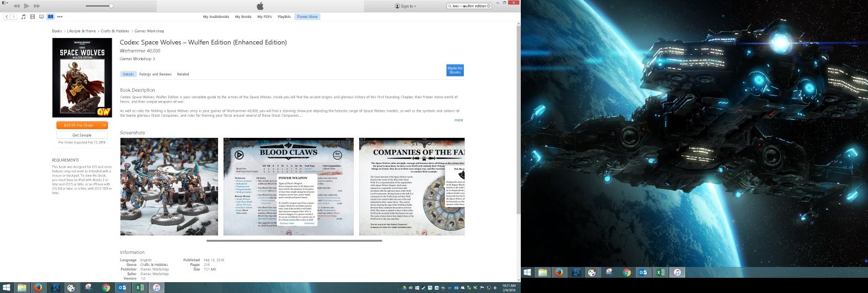The width and height of the screenshot is (868, 293).
Task: Open Excel on the clock taskbar
Action: (x=139, y=288)
